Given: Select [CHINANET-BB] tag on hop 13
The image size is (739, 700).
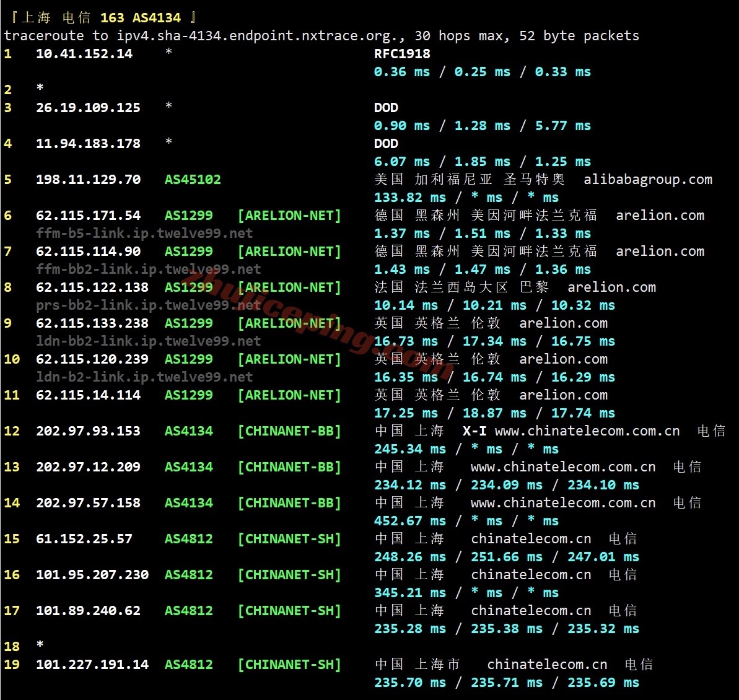Looking at the screenshot, I should [x=289, y=467].
